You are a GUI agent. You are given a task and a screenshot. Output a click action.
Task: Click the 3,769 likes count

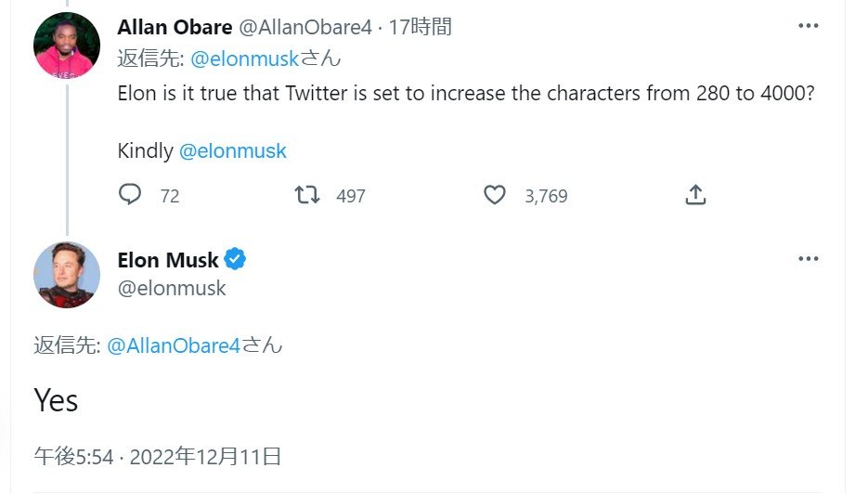coord(546,196)
